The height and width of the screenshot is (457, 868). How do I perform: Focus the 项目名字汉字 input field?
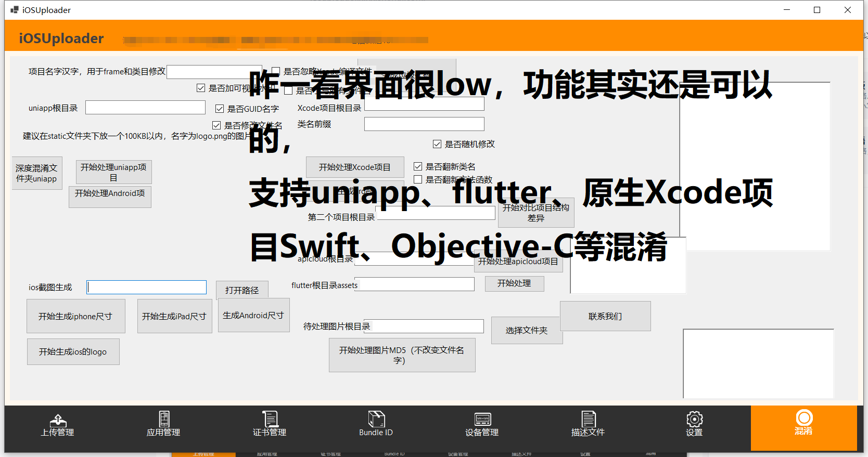214,72
